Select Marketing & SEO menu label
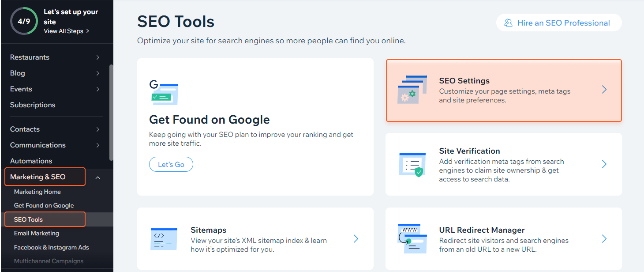Viewport: 644px width, 272px height. point(38,177)
